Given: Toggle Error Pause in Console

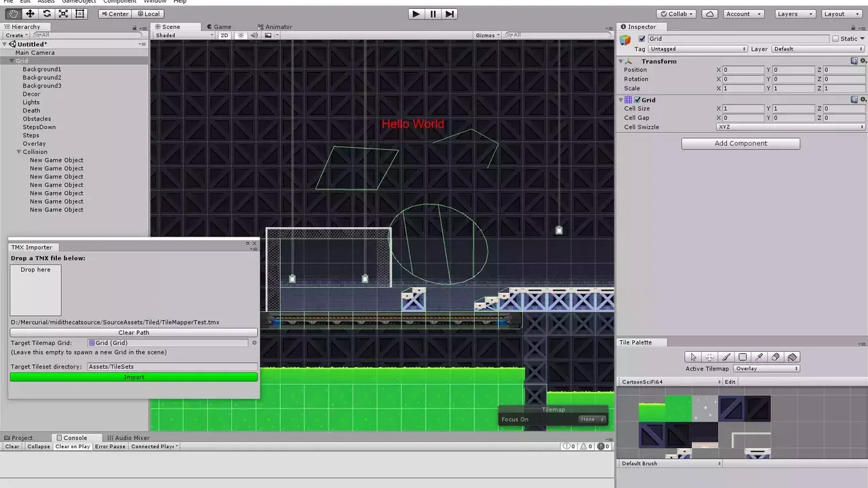Looking at the screenshot, I should 110,447.
